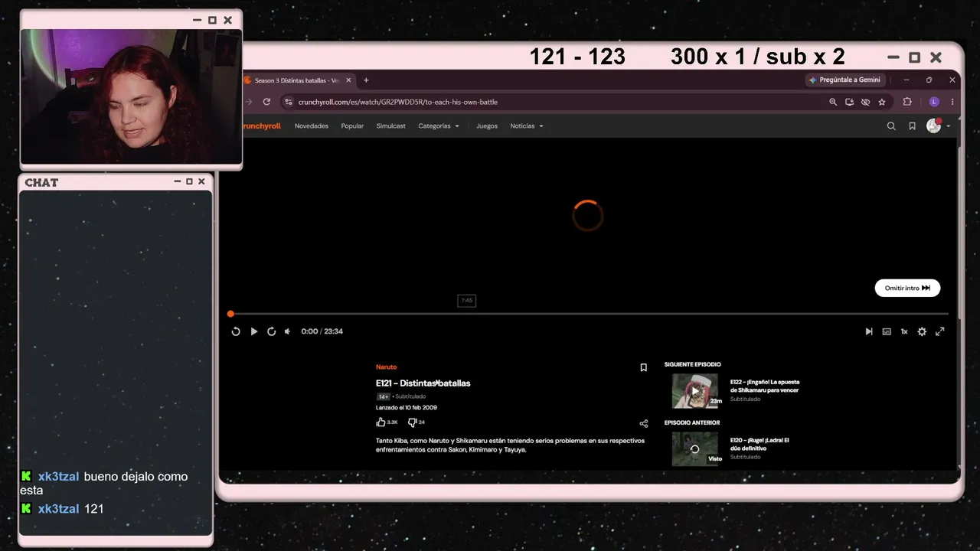
Task: Minimize the CHAT overlay window
Action: pyautogui.click(x=176, y=181)
